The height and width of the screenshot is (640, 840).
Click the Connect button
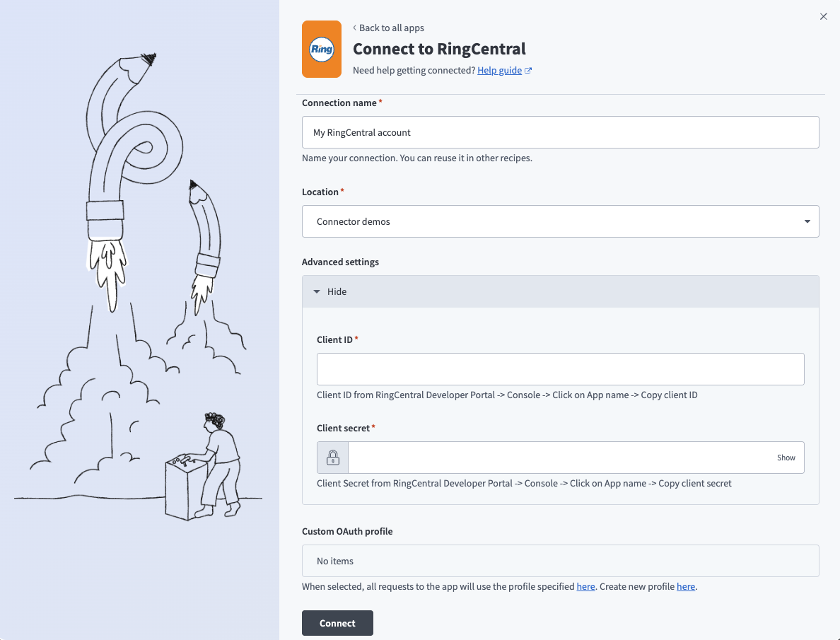337,623
